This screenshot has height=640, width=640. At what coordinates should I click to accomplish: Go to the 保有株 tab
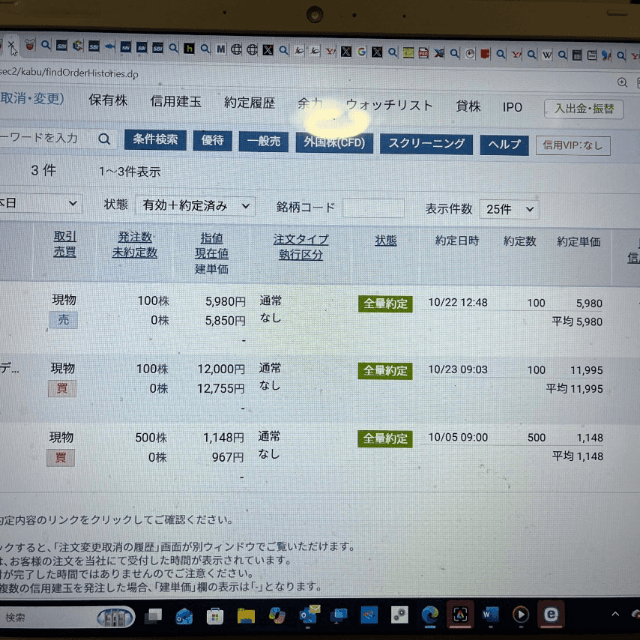[108, 100]
